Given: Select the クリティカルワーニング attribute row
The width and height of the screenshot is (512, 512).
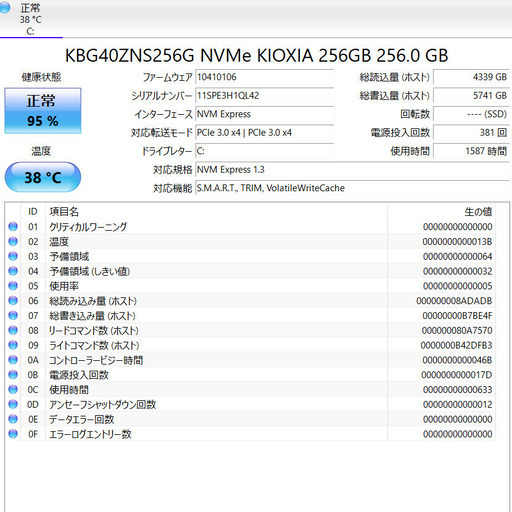Looking at the screenshot, I should click(x=251, y=227).
